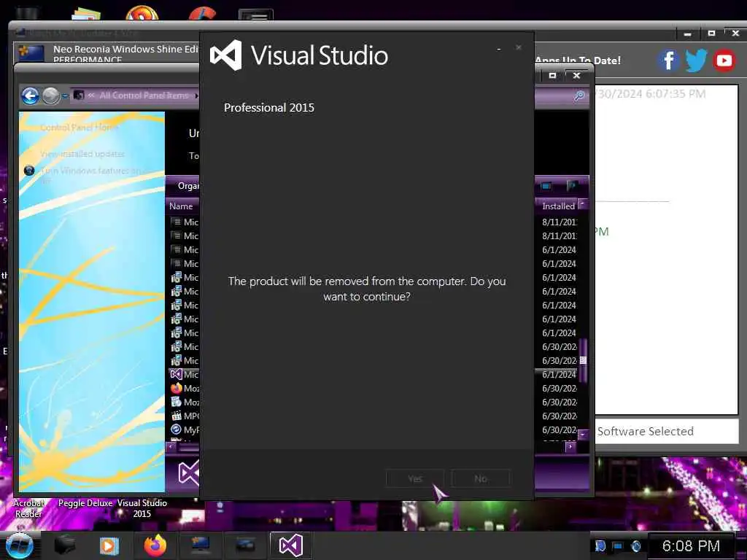Image resolution: width=747 pixels, height=560 pixels.
Task: Open YouTube icon in updater window
Action: click(724, 61)
